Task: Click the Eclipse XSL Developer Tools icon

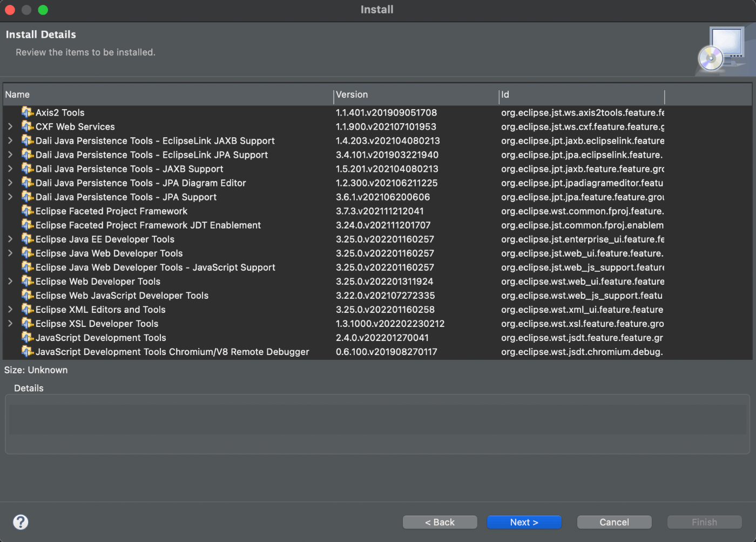Action: [27, 323]
